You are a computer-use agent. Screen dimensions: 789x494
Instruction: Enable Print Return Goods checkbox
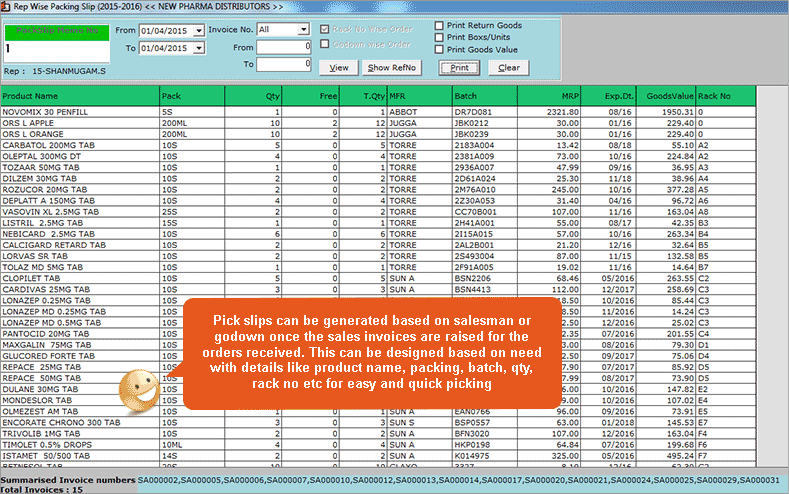440,25
